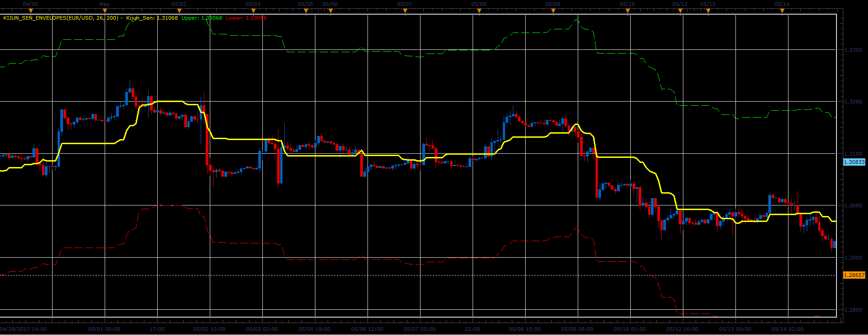This screenshot has width=868, height=335.
Task: Select the orange 1.28657 price tag
Action: (854, 275)
